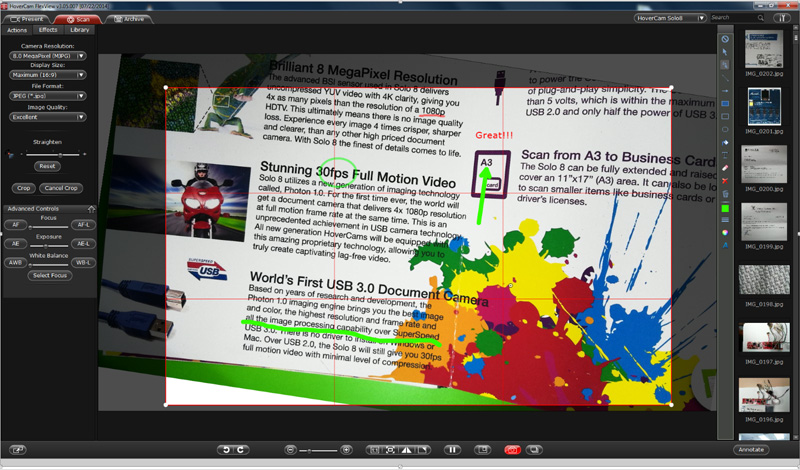Click the actual-size view icon

[374, 450]
